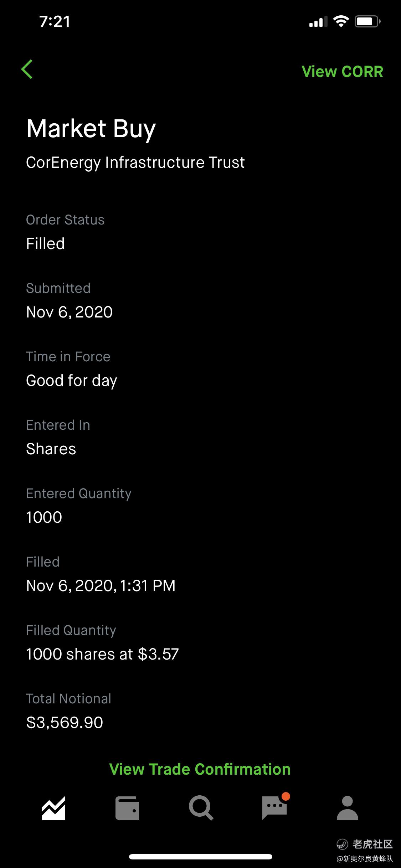The height and width of the screenshot is (868, 401).
Task: Open View Trade Confirmation
Action: (x=200, y=769)
